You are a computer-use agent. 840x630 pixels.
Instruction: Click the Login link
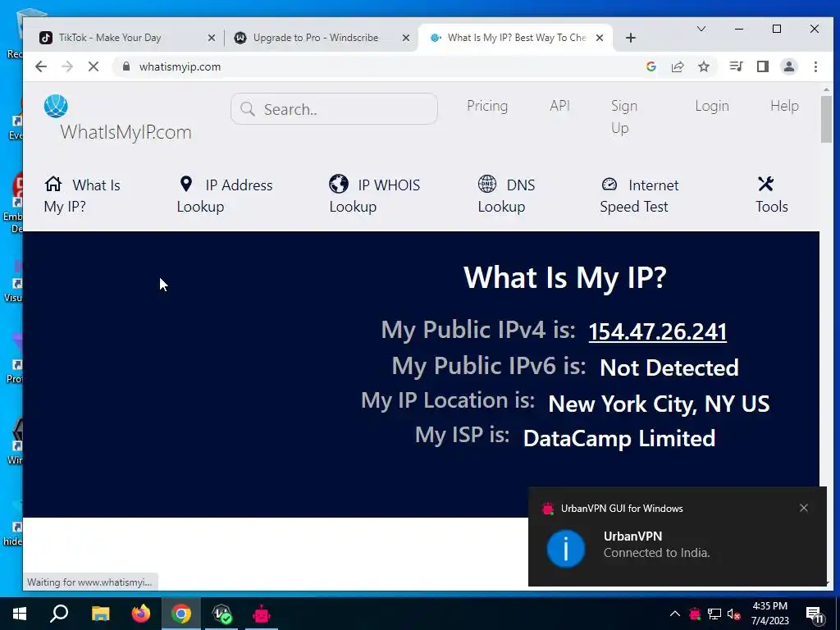pos(712,106)
